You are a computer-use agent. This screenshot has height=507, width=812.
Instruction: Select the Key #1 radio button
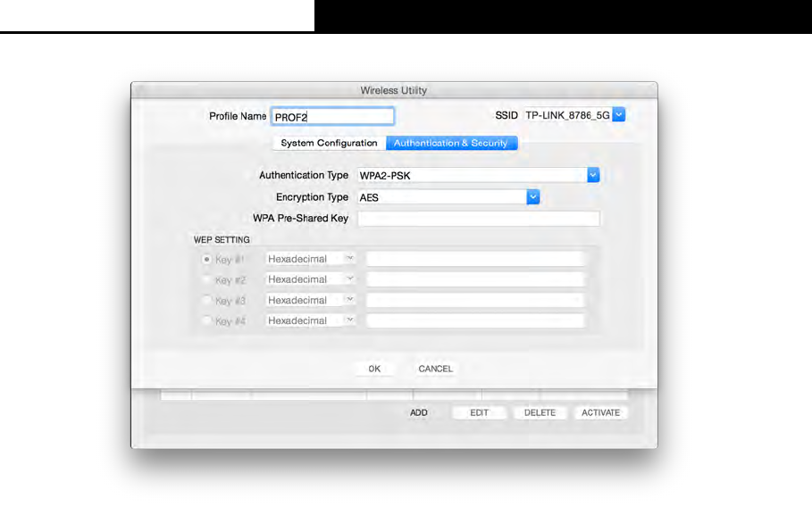206,259
